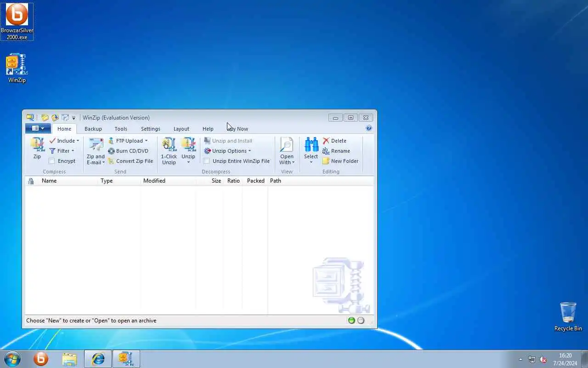Open the blue WinZip file menu dropdown
The image size is (588, 368).
click(38, 128)
